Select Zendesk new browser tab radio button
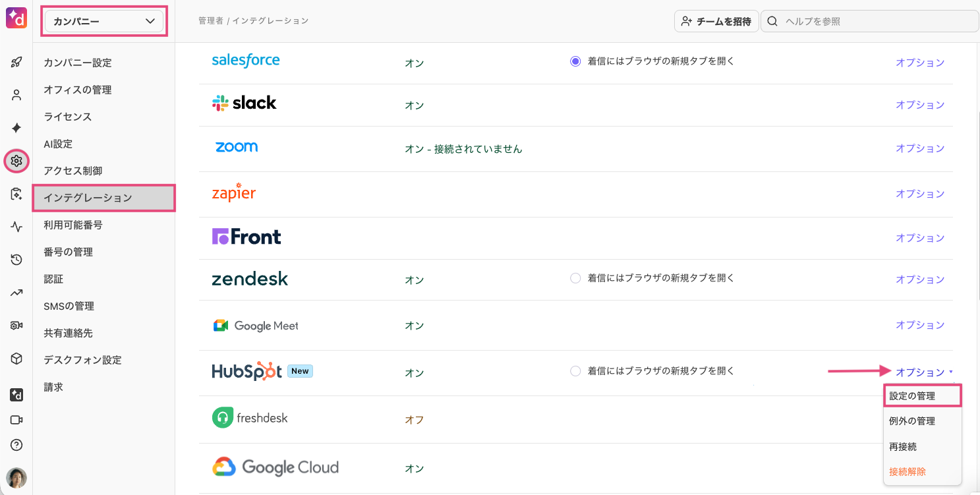This screenshot has width=980, height=495. (575, 278)
